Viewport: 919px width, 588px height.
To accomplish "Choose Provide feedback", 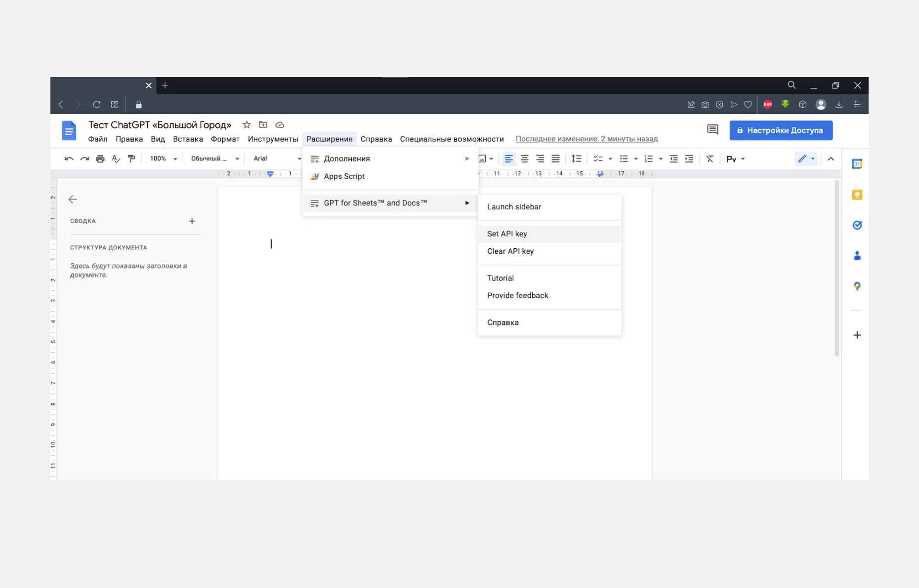I will (x=549, y=295).
